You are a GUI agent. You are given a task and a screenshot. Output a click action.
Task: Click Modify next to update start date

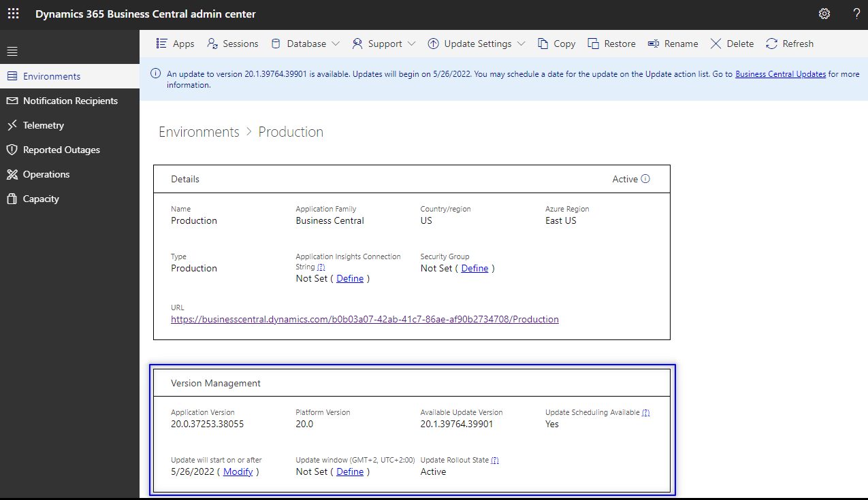pyautogui.click(x=238, y=471)
